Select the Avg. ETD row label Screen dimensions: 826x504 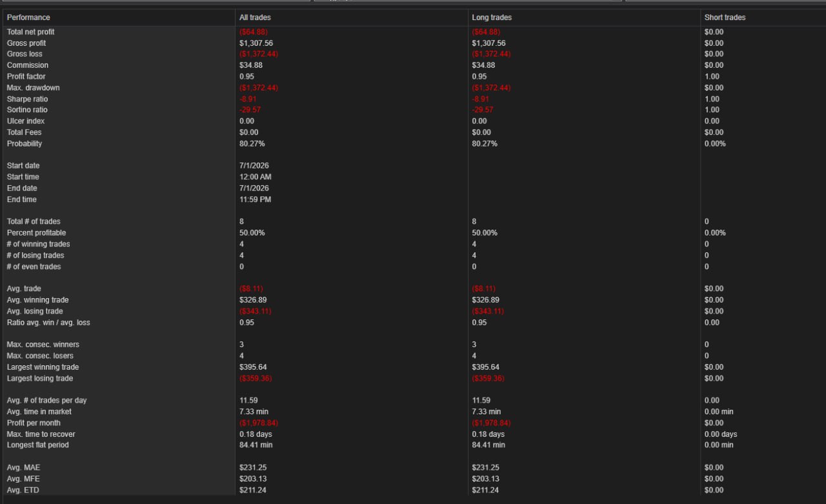(25, 490)
